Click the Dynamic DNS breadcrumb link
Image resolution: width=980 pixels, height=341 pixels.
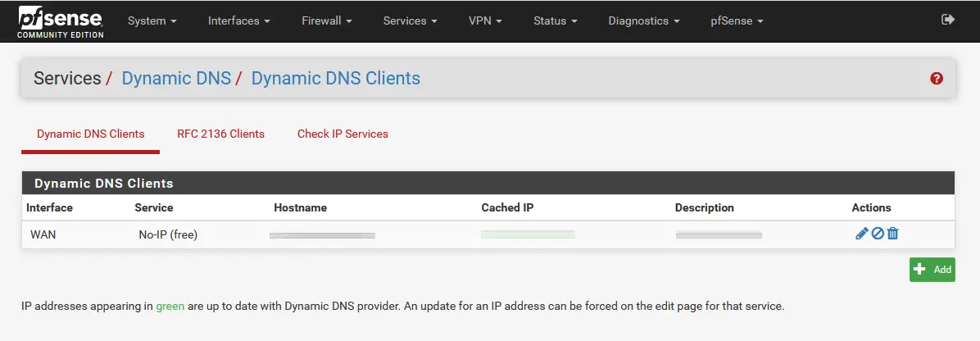175,79
